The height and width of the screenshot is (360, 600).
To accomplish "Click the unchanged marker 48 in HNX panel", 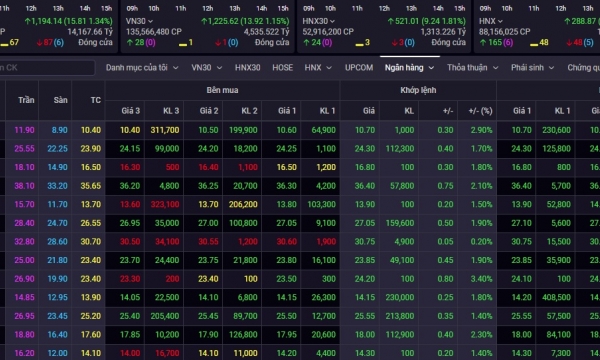I will click(x=539, y=42).
